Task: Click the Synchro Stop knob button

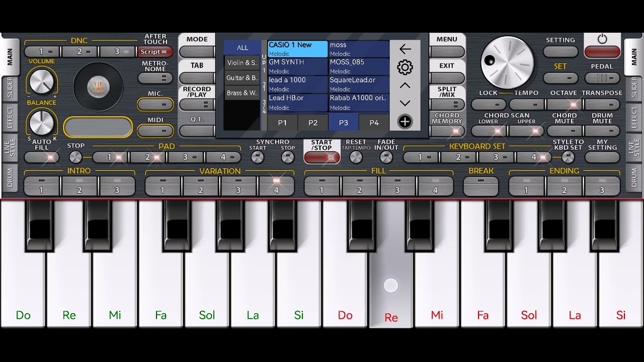Action: (288, 157)
